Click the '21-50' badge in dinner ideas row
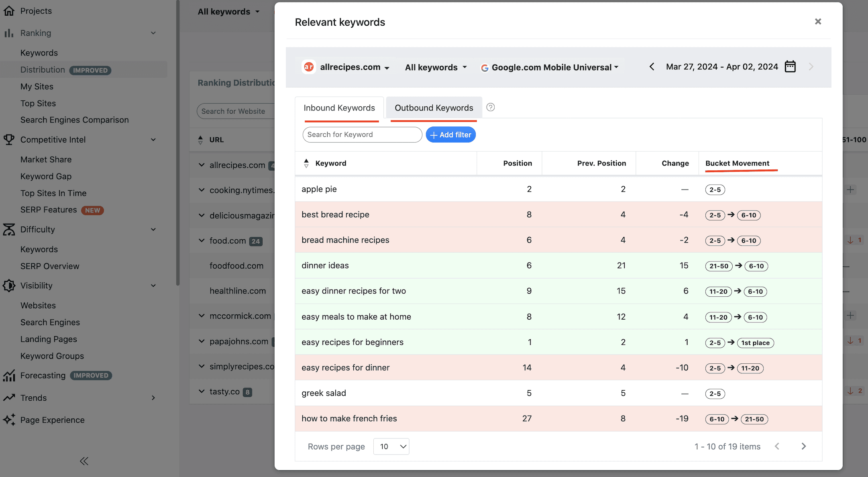Screen dimensions: 868x477 pyautogui.click(x=719, y=266)
